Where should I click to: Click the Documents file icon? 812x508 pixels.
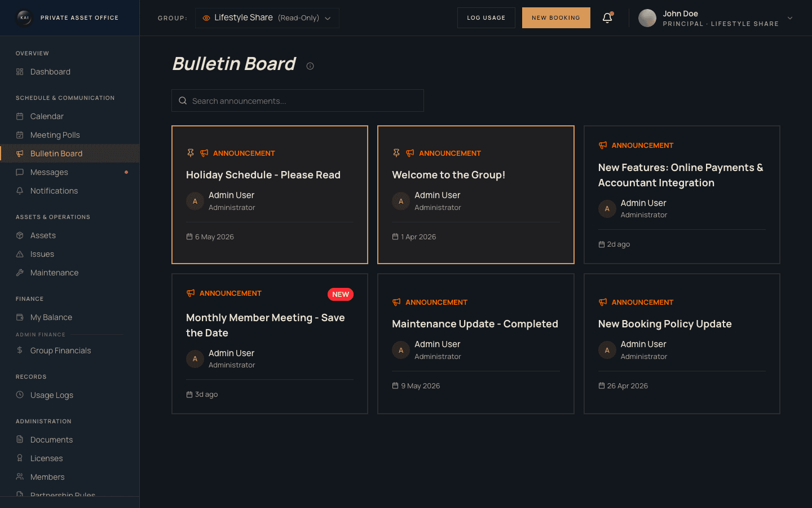(x=20, y=440)
